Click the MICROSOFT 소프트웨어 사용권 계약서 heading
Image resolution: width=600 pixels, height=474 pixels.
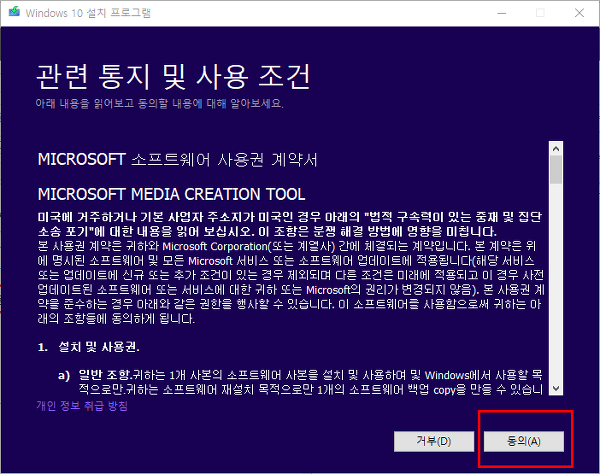(178, 159)
